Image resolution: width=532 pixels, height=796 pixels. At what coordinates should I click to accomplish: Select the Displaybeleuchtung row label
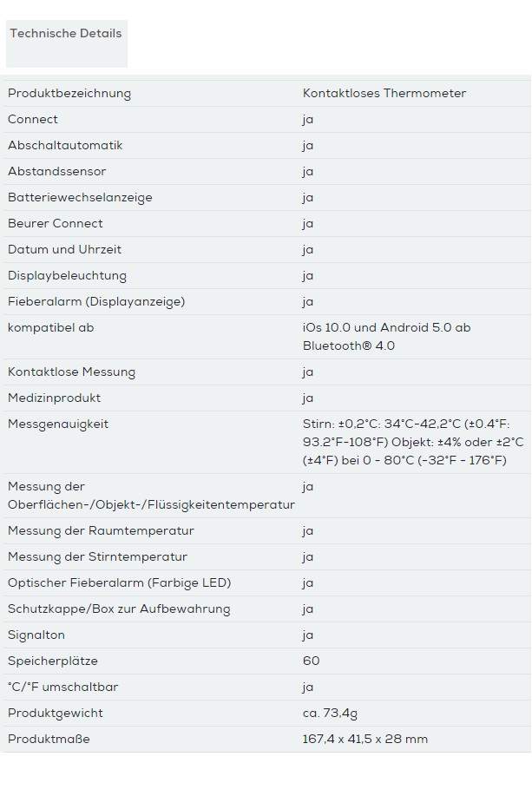coord(68,276)
